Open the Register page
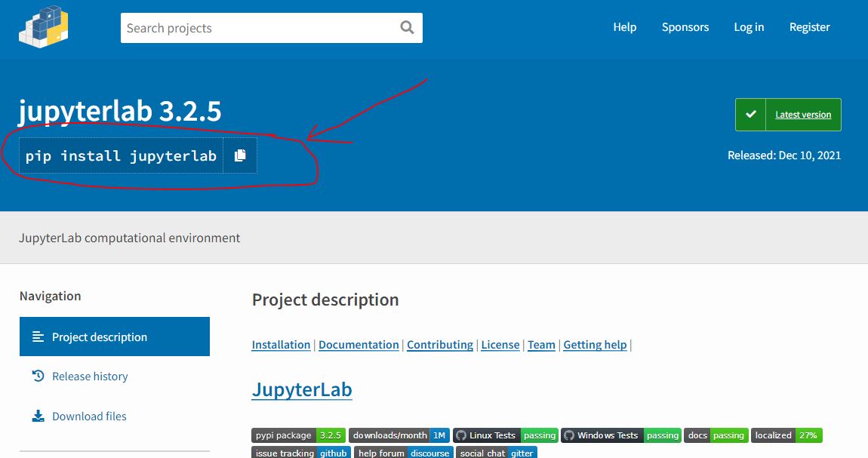The width and height of the screenshot is (868, 458). [809, 27]
